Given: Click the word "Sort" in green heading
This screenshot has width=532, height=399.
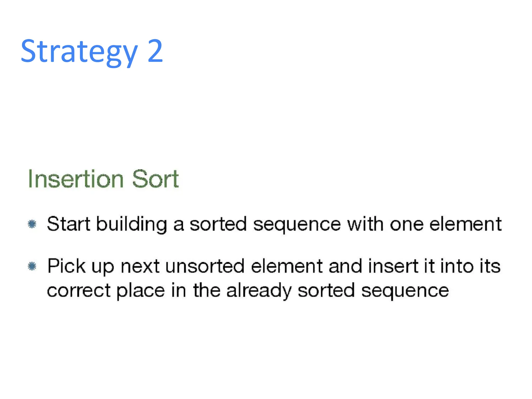Looking at the screenshot, I should (155, 179).
